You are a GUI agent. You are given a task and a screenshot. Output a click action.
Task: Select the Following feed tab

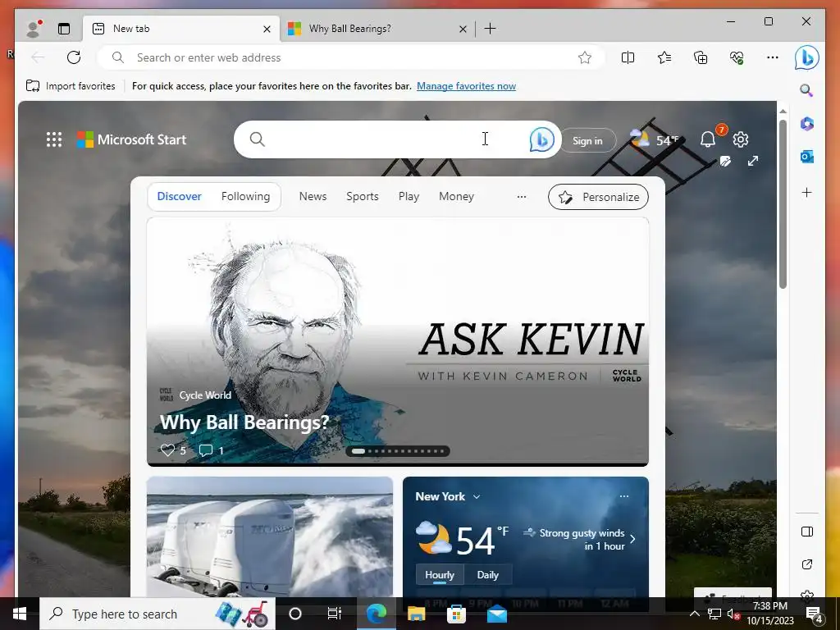[x=245, y=197]
